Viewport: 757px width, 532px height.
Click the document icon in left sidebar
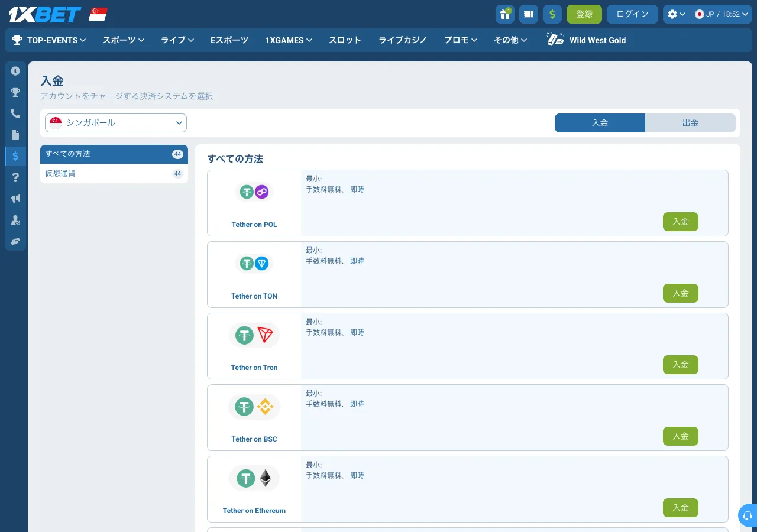(x=15, y=135)
